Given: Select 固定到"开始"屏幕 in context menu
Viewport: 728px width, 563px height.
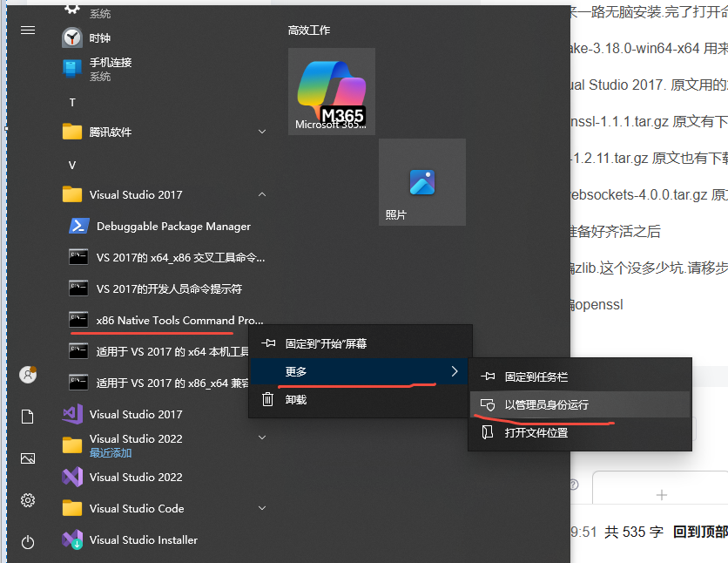Looking at the screenshot, I should click(x=361, y=343).
